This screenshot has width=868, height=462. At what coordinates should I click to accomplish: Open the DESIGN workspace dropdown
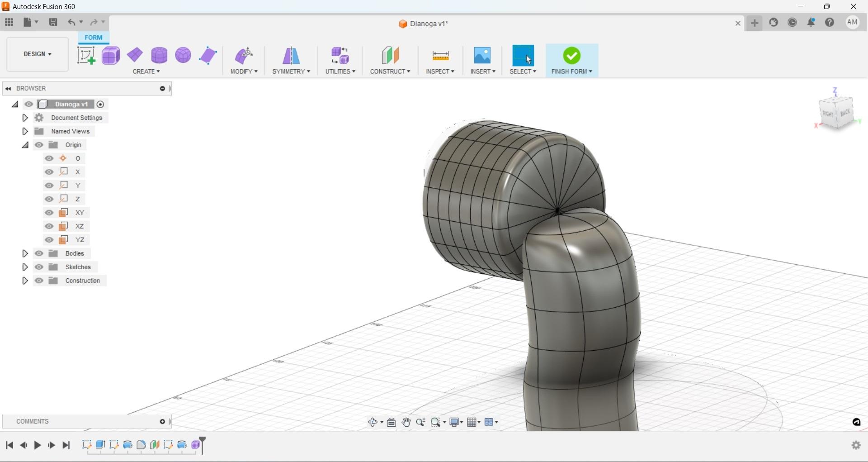(x=38, y=54)
